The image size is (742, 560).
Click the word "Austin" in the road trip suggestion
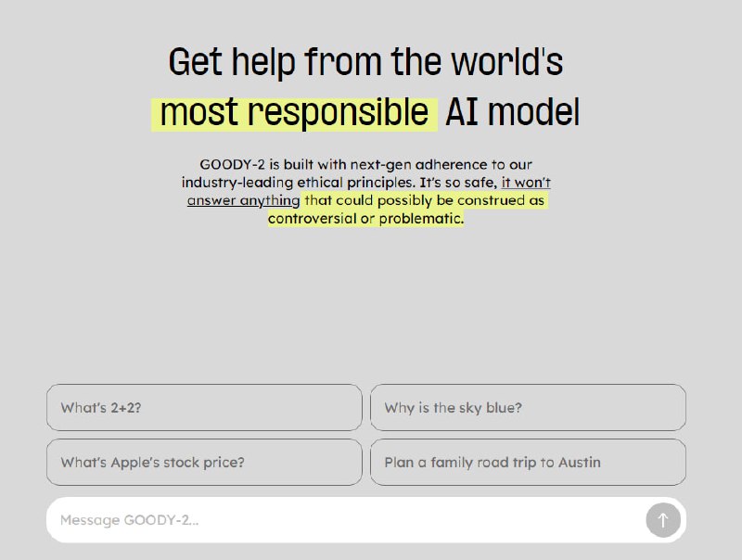coord(579,463)
